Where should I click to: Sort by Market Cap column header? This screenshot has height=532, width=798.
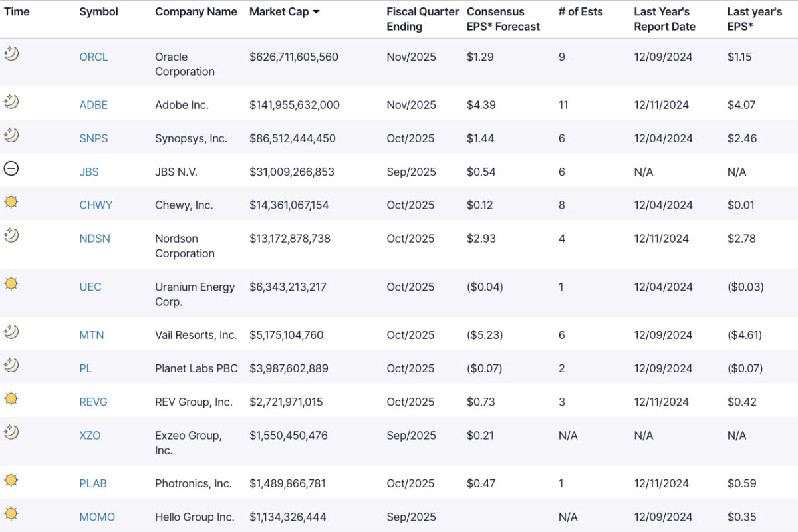278,12
